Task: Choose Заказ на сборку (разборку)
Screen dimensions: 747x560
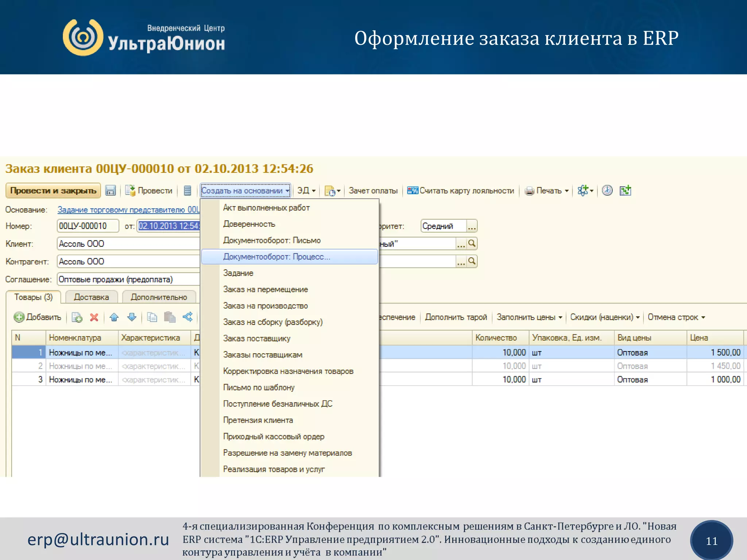Action: pos(290,322)
